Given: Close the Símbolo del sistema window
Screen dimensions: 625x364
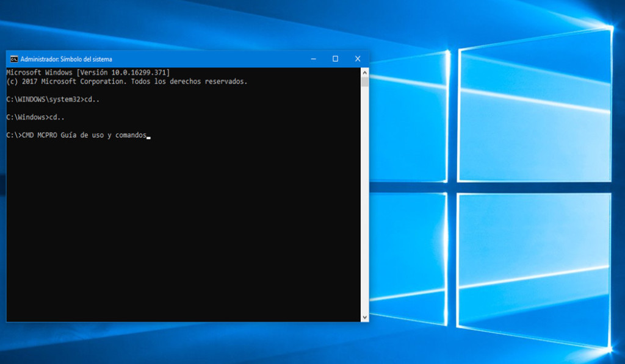Looking at the screenshot, I should pos(358,59).
